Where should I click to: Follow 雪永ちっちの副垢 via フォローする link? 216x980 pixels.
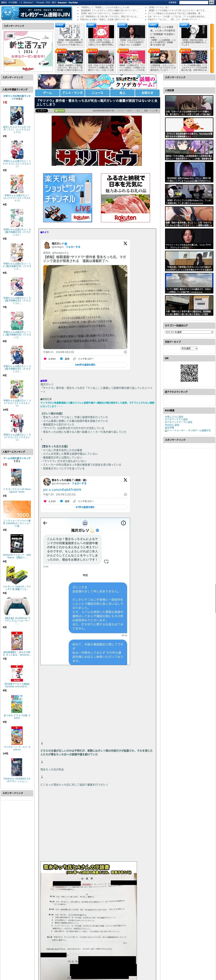(79, 483)
